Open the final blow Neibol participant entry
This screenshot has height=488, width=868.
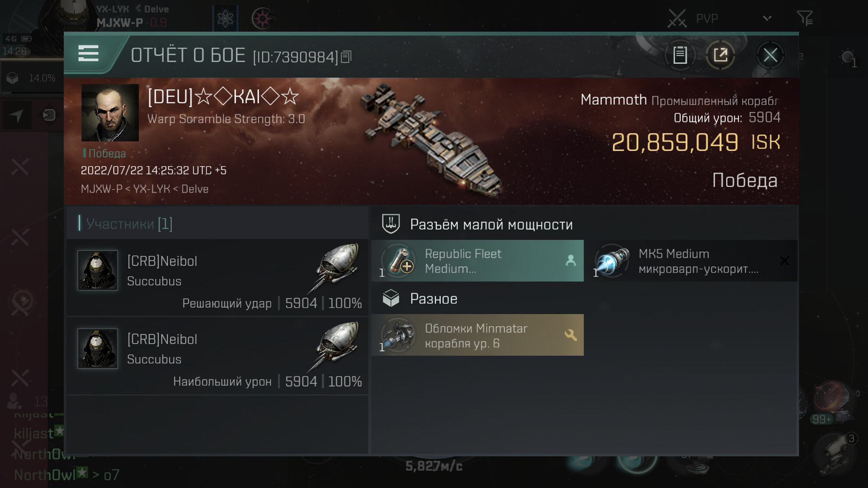tap(217, 278)
